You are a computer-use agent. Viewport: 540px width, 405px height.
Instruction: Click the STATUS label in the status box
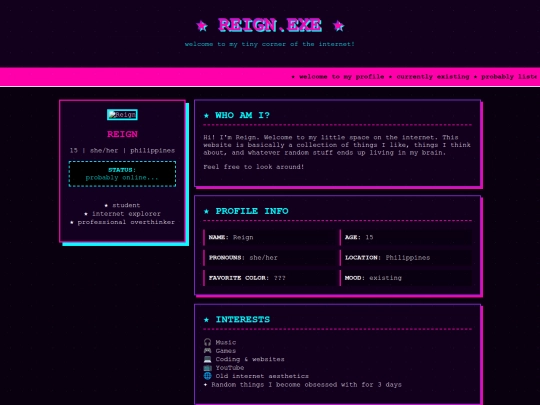pyautogui.click(x=122, y=170)
